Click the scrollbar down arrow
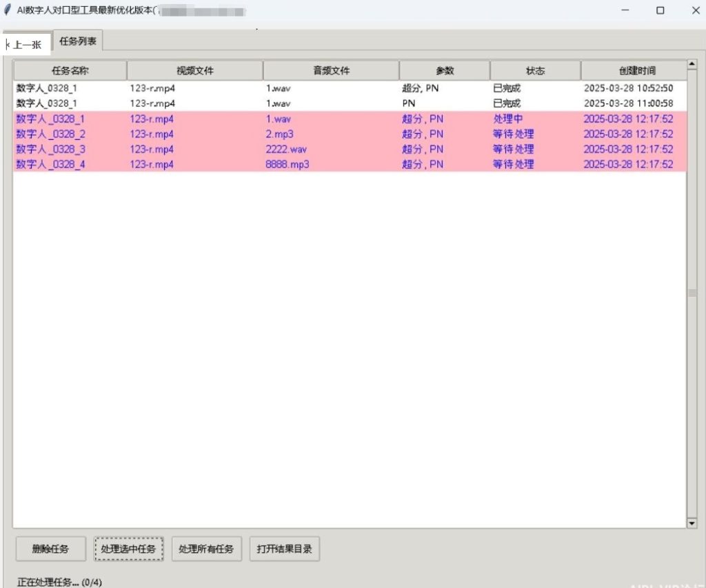This screenshot has width=706, height=588. pyautogui.click(x=692, y=523)
